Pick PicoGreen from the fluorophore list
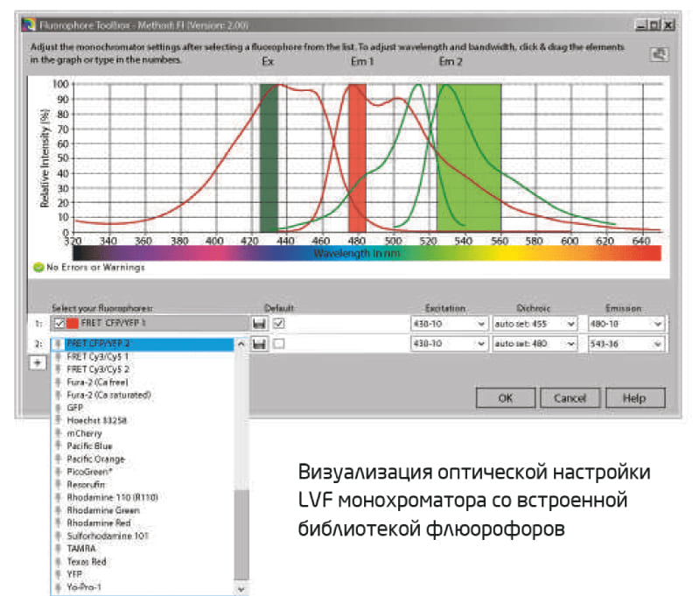Image resolution: width=700 pixels, height=596 pixels. click(x=143, y=472)
